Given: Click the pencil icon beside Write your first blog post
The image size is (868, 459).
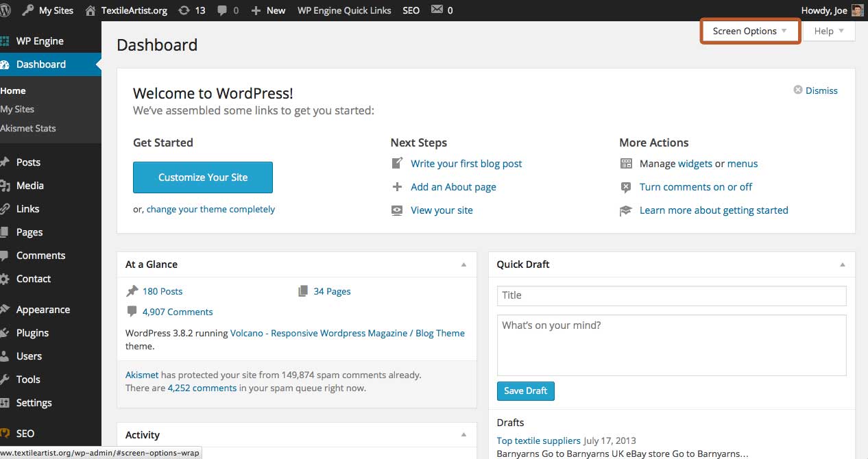Looking at the screenshot, I should click(397, 163).
